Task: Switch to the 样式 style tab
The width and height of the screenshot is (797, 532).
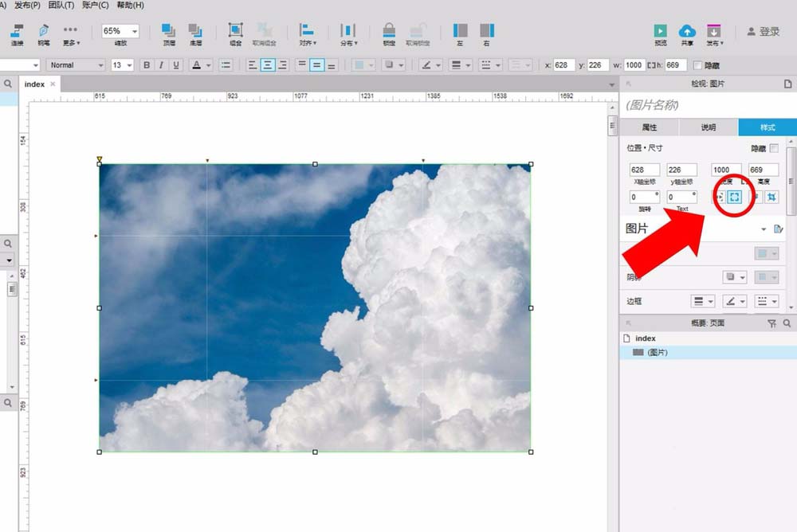Action: tap(768, 127)
